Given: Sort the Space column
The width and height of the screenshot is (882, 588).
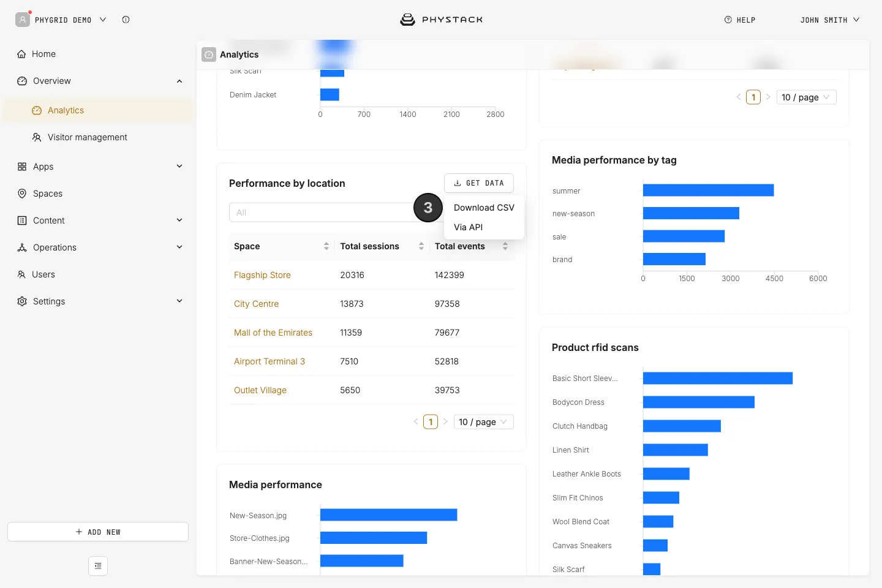Looking at the screenshot, I should [326, 246].
